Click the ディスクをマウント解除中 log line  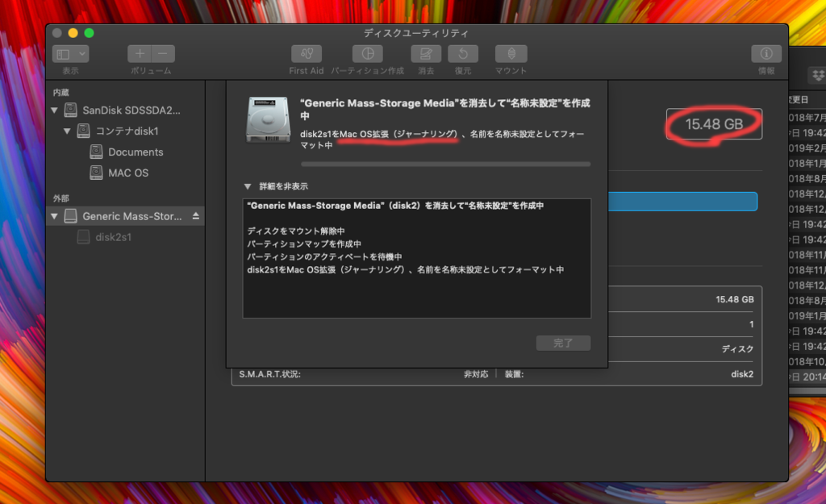(296, 231)
